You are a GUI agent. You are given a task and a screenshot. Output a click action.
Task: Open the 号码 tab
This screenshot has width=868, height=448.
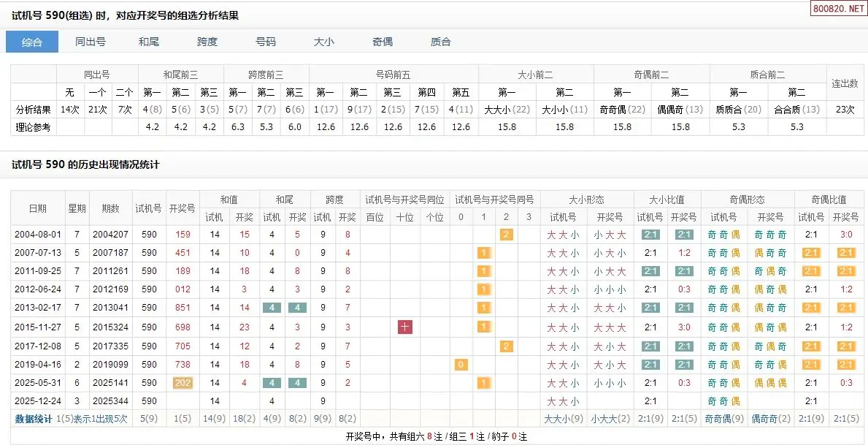pyautogui.click(x=266, y=42)
